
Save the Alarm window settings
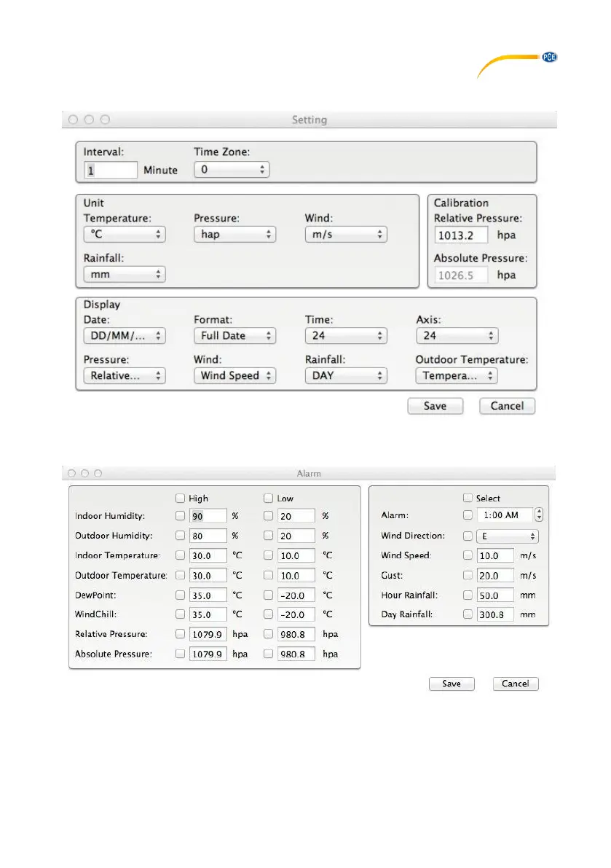point(452,684)
